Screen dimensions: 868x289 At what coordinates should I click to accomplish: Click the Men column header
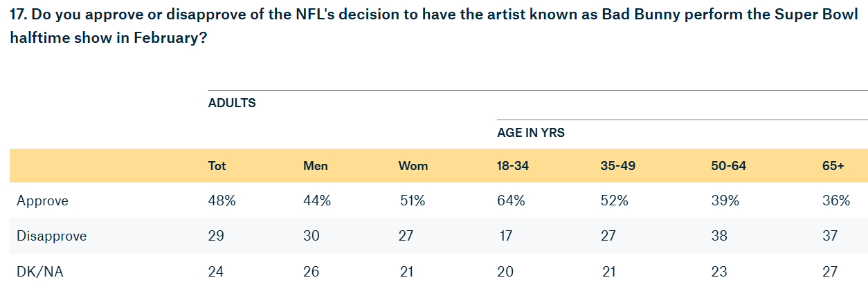pyautogui.click(x=316, y=166)
